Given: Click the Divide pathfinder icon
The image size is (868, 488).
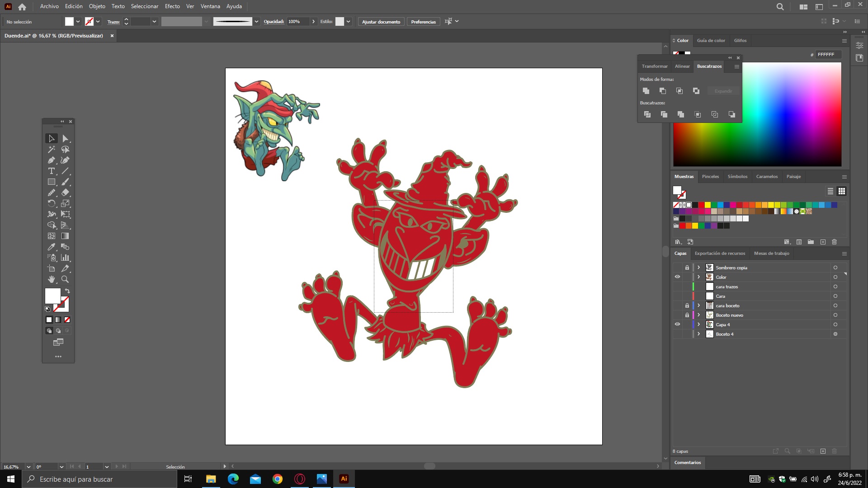Looking at the screenshot, I should pyautogui.click(x=647, y=114).
